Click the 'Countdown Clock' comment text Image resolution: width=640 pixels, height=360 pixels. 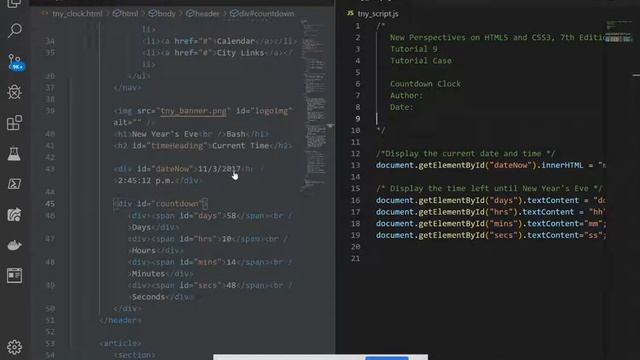[425, 84]
